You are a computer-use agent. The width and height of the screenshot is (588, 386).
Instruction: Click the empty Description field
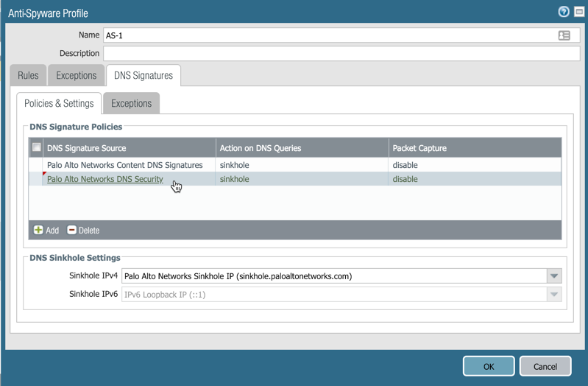pos(341,54)
